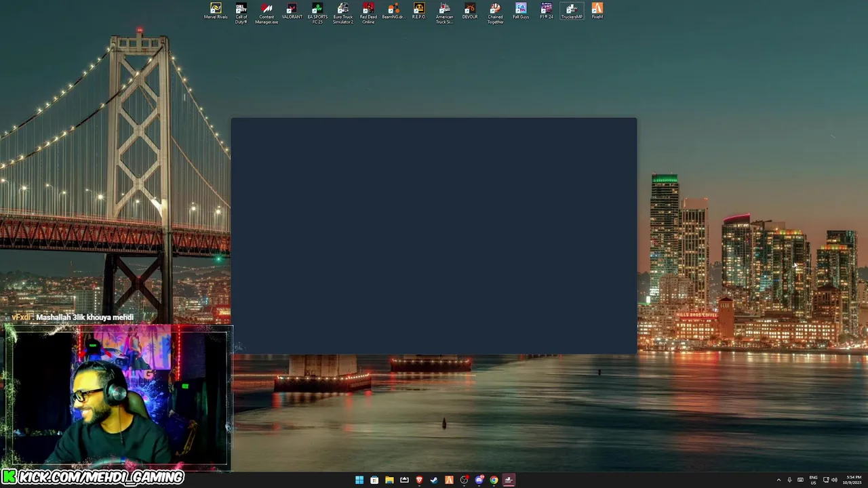868x488 pixels.
Task: Switch to OBS Studio in the taskbar
Action: (x=464, y=480)
